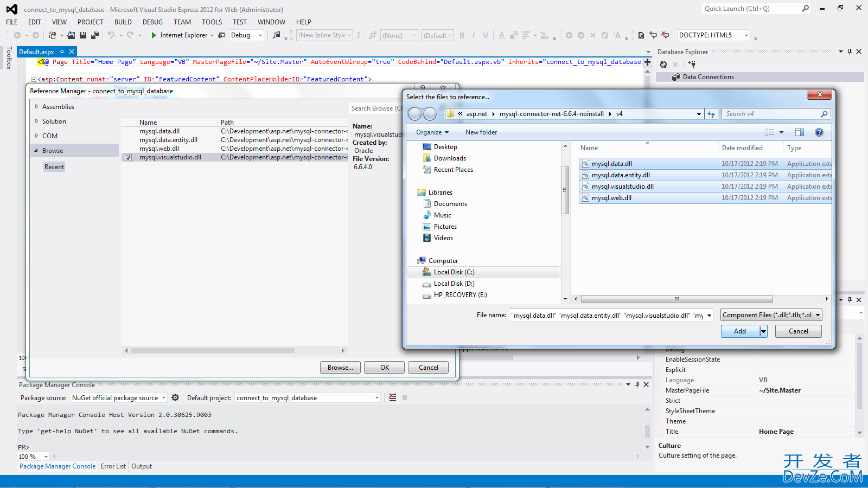Click the refresh button beside the address bar
The image size is (868, 488).
[711, 114]
